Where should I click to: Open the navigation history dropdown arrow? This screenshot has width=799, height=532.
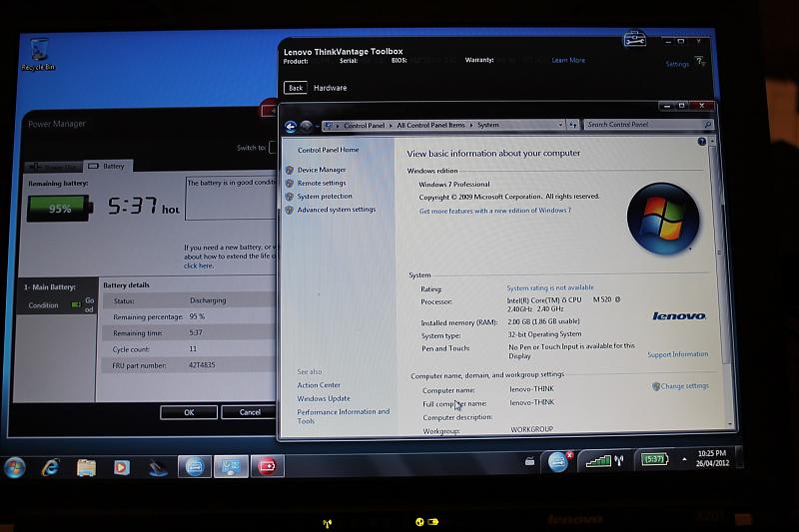click(317, 126)
